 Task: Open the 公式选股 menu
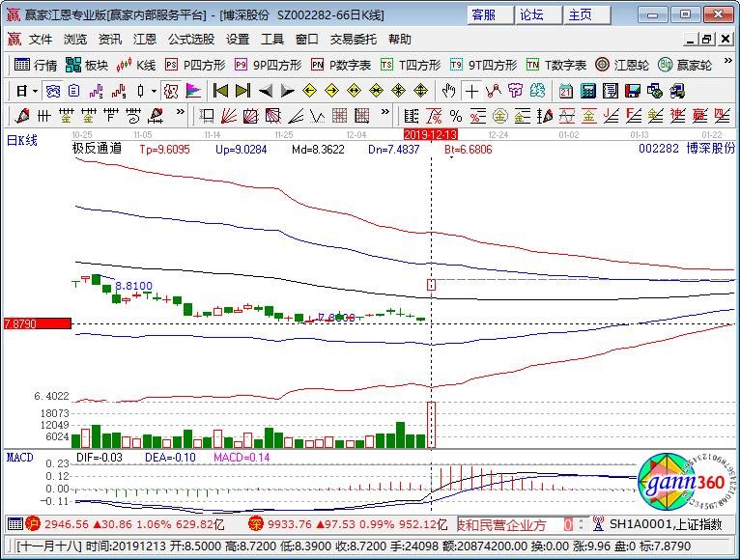pyautogui.click(x=191, y=40)
